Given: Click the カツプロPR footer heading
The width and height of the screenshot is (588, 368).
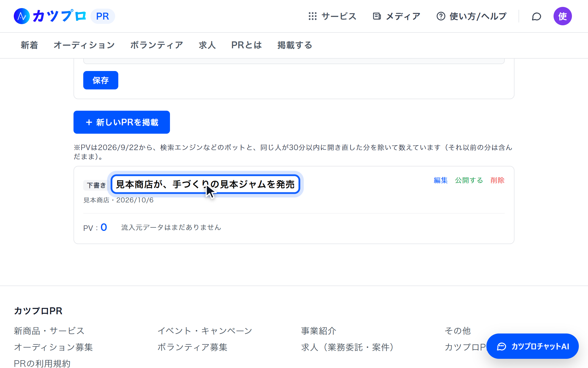Looking at the screenshot, I should (38, 311).
